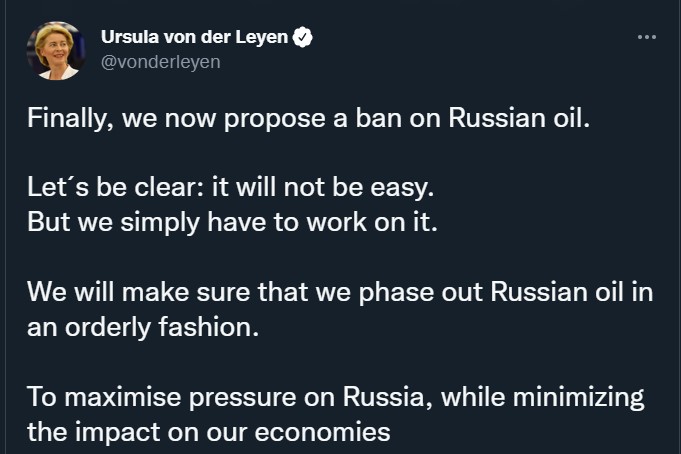The width and height of the screenshot is (681, 454).
Task: Click the word "Russia," in the last paragraph
Action: [x=387, y=397]
